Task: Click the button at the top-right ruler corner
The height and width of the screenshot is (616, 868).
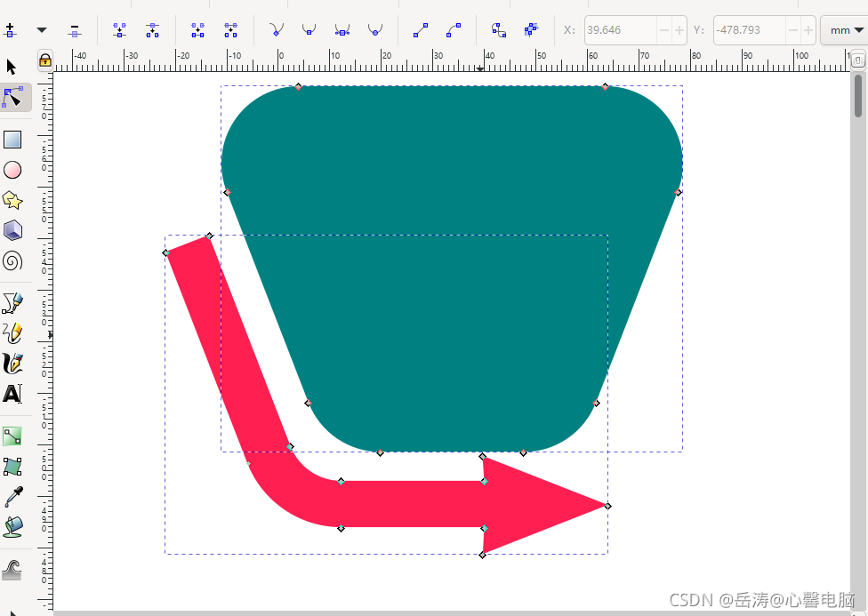Action: click(x=858, y=60)
